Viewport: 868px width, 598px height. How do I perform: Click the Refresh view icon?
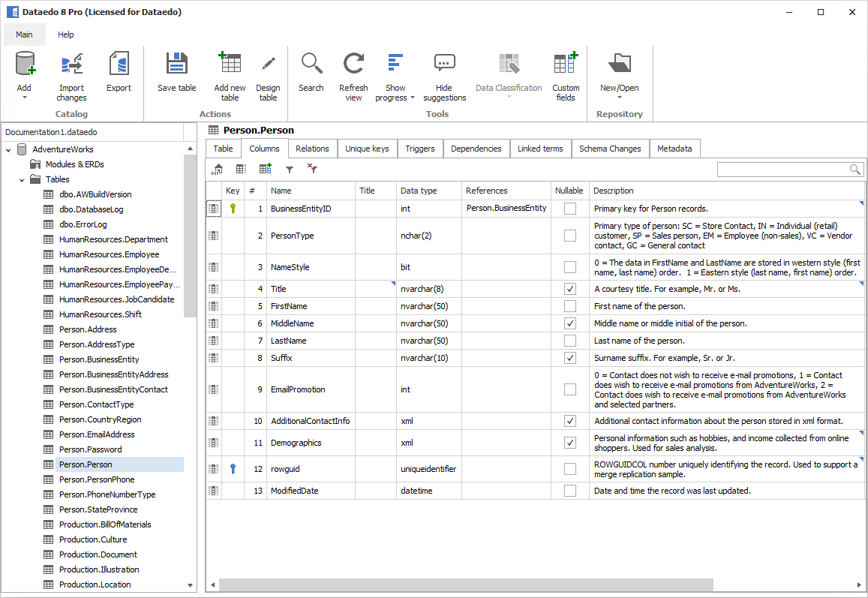click(353, 65)
